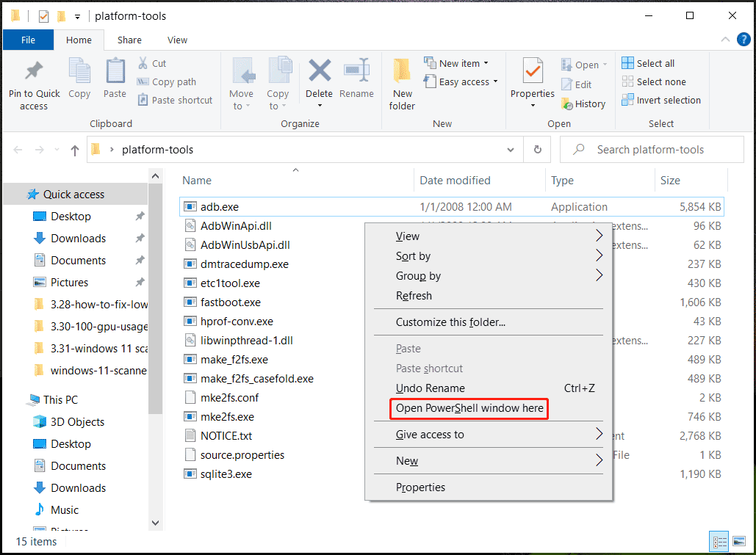Viewport: 756px width, 555px height.
Task: Invert the current selection
Action: click(x=660, y=100)
